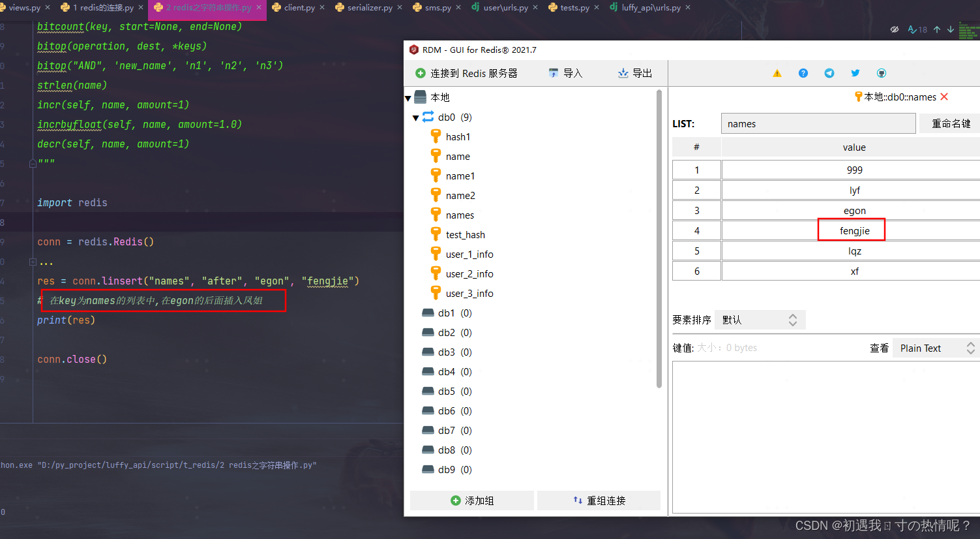
Task: Click the reload icon beside db0
Action: coord(428,117)
